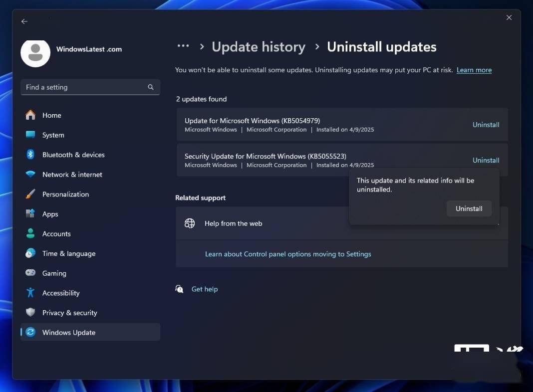Collapse the Help from the web section

(342, 223)
